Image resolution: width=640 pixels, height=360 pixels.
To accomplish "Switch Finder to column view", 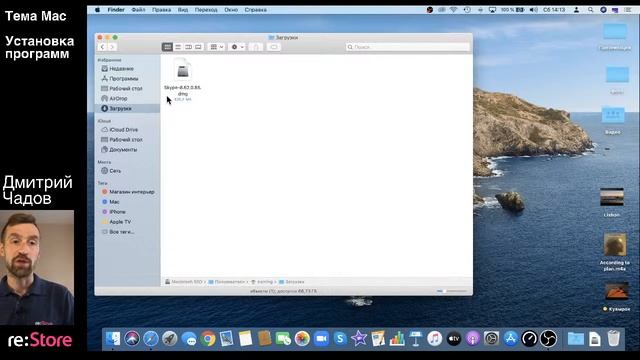I will (188, 47).
